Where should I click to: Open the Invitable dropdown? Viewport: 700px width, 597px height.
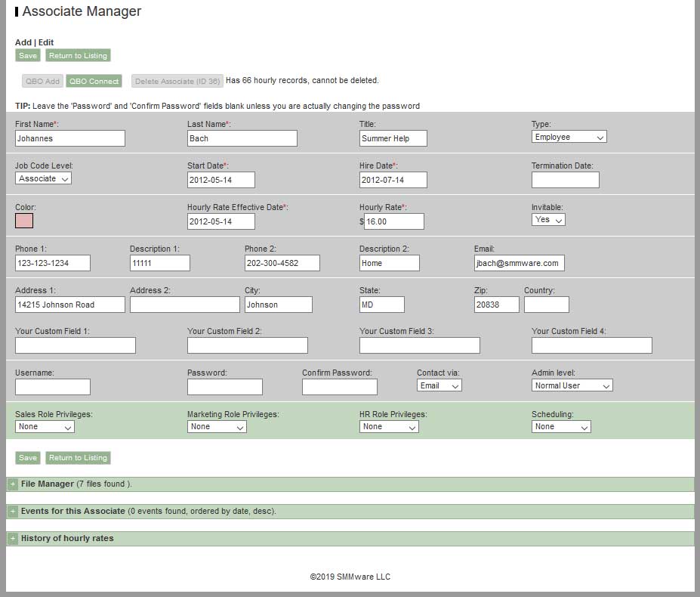[548, 219]
